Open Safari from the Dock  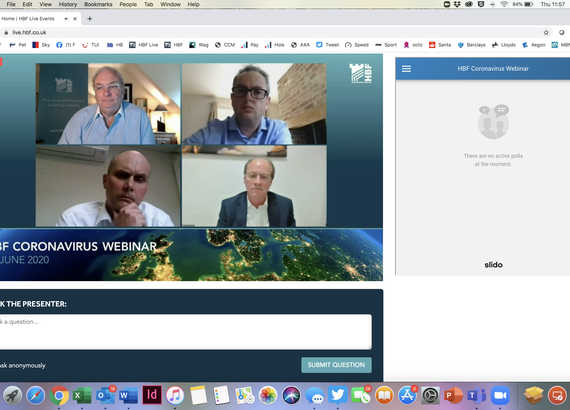36,395
